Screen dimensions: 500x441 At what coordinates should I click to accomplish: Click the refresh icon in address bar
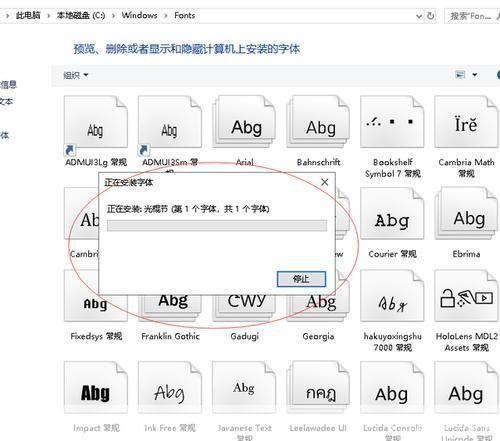point(431,16)
